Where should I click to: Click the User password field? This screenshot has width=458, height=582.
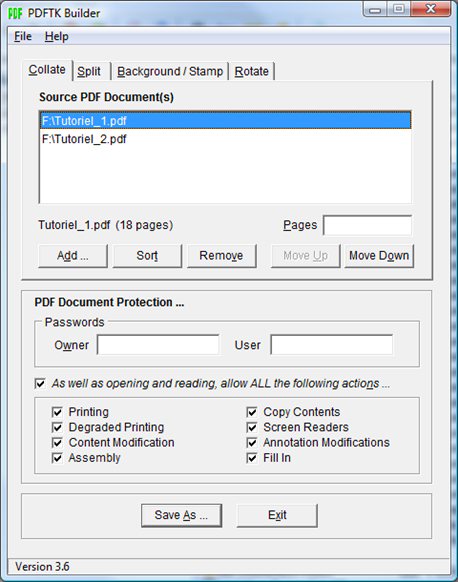331,345
